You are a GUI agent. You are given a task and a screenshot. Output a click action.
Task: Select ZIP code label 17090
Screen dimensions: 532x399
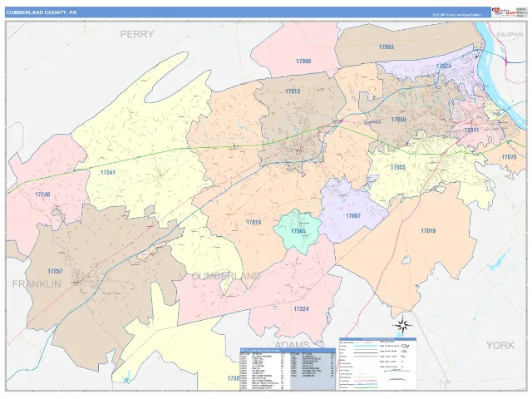click(303, 61)
